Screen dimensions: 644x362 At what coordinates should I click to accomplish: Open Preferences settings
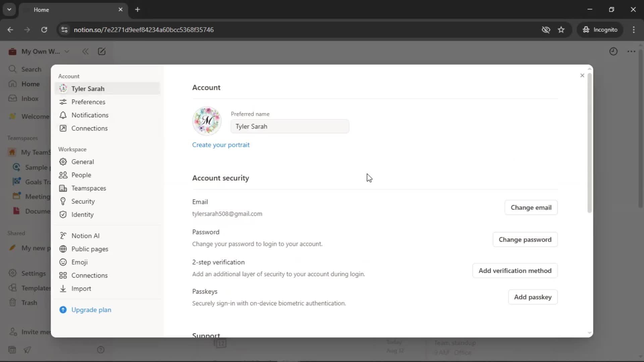point(107,102)
